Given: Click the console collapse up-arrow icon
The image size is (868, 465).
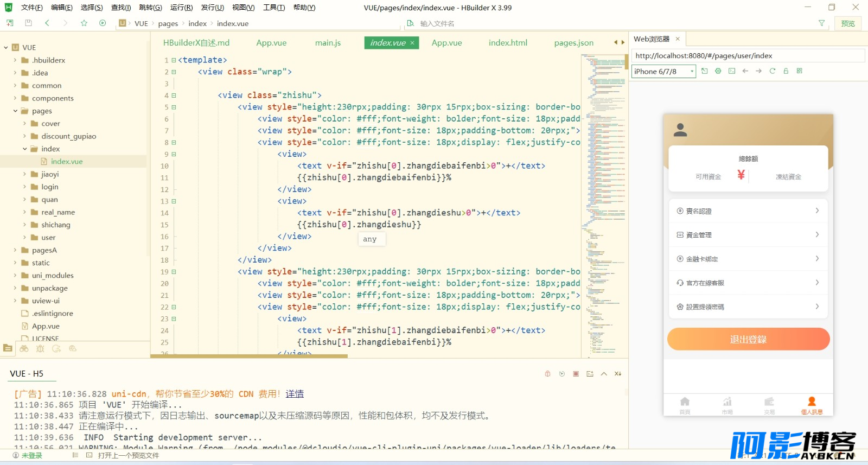Looking at the screenshot, I should (604, 374).
